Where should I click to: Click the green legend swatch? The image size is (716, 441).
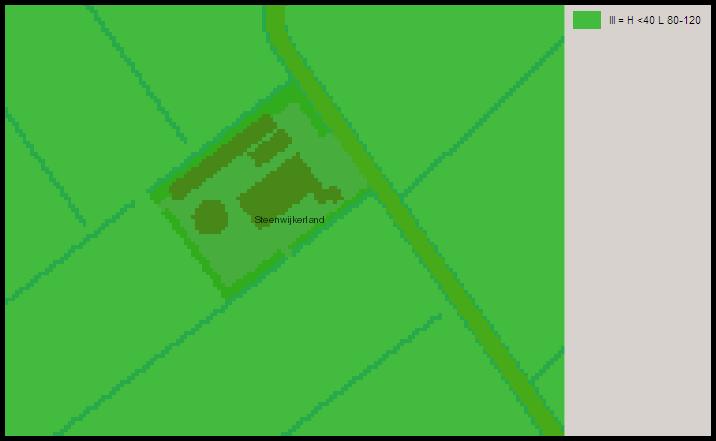click(587, 20)
